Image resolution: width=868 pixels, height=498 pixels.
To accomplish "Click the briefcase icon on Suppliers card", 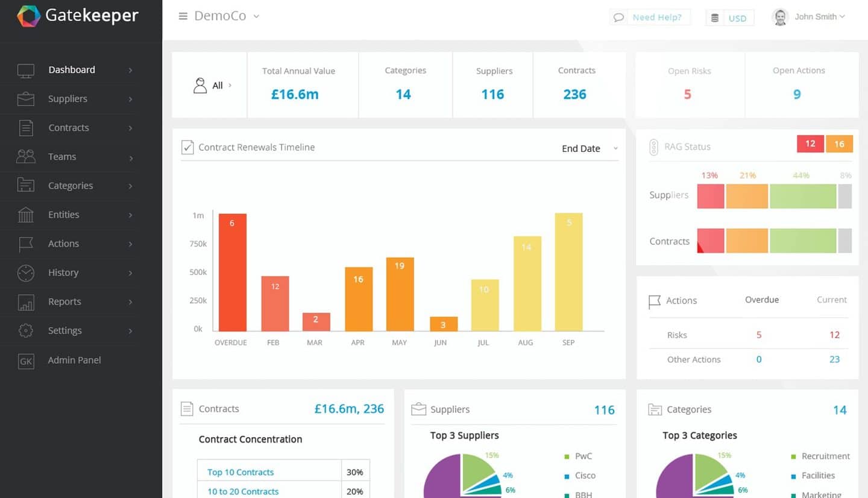I will coord(418,409).
